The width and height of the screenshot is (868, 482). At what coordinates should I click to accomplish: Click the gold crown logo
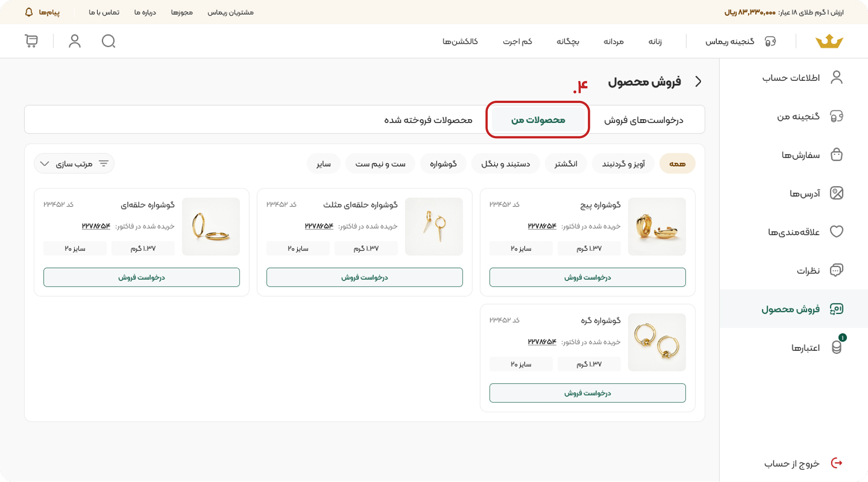829,41
